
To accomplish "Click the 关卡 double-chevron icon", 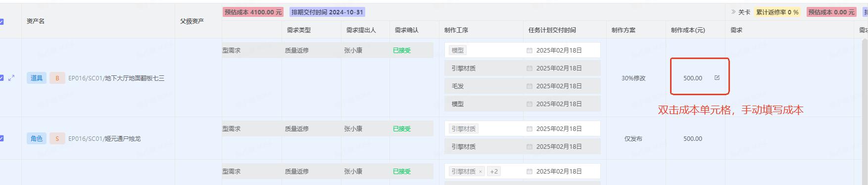I will point(733,12).
